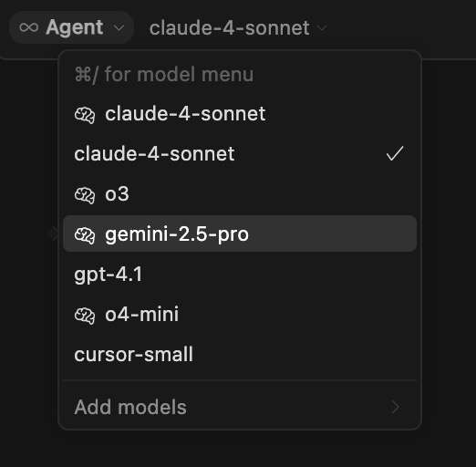The width and height of the screenshot is (476, 467).
Task: Choose the non-thinking claude-4-sonnet entry
Action: tap(240, 153)
